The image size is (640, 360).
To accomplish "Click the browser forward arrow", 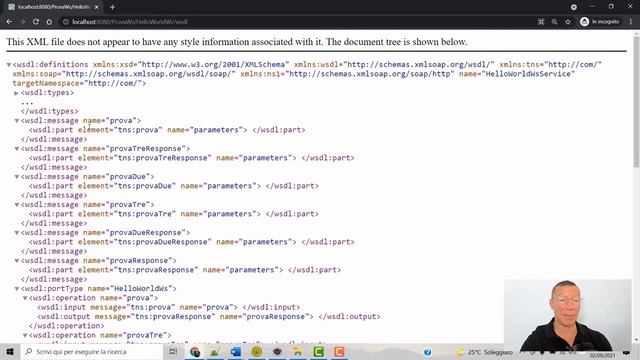I will pos(22,22).
